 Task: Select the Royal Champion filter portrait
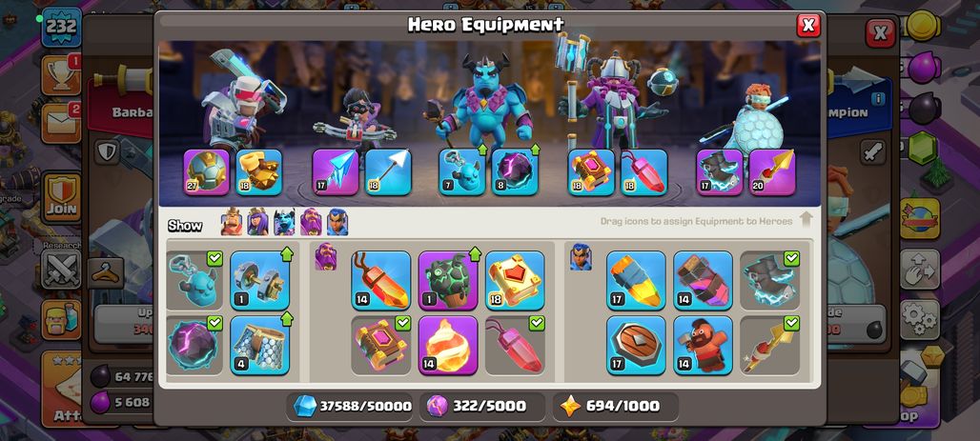(x=337, y=222)
